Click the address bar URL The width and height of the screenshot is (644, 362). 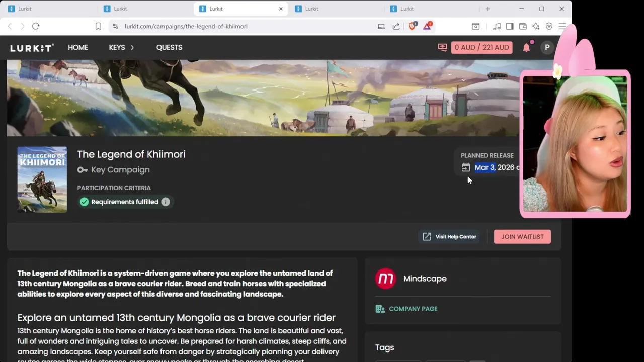click(x=186, y=26)
